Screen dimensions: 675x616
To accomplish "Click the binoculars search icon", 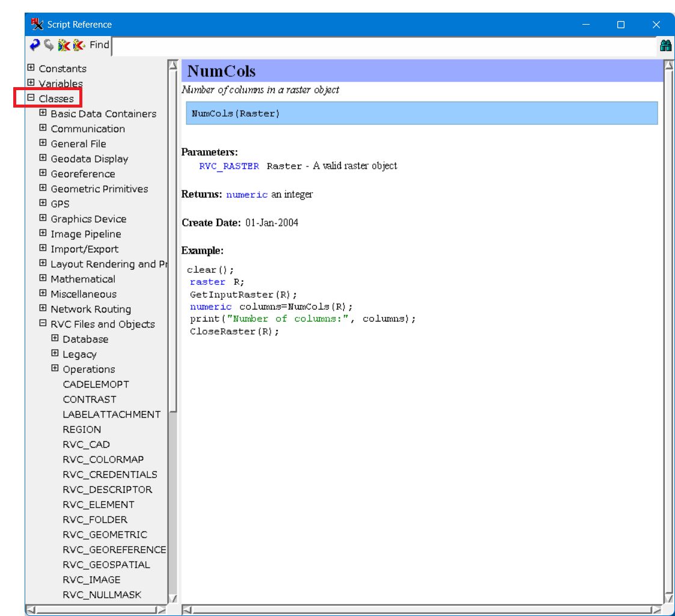I will (x=665, y=45).
